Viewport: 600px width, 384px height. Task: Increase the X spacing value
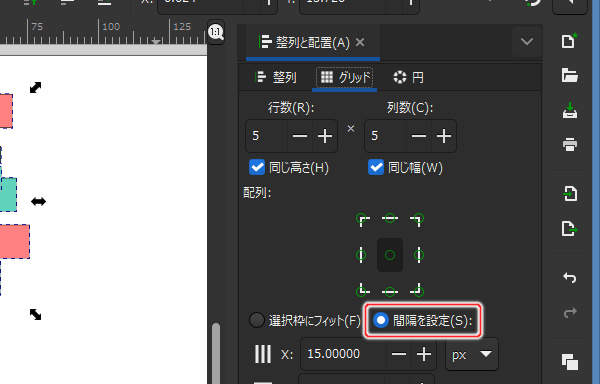(x=424, y=354)
